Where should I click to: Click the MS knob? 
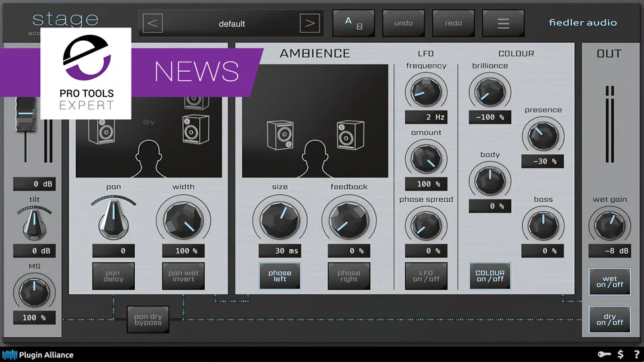[x=34, y=292]
